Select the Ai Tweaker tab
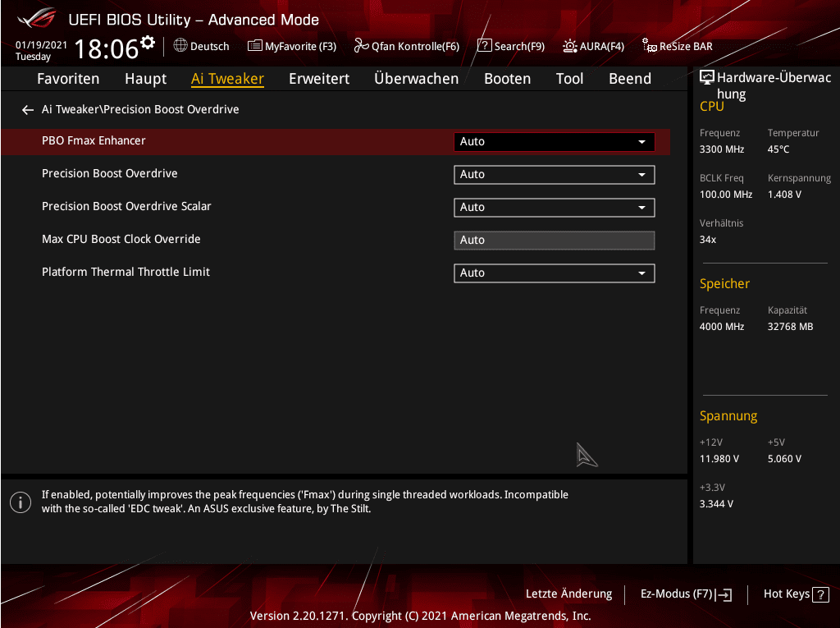840x628 pixels. pyautogui.click(x=227, y=78)
